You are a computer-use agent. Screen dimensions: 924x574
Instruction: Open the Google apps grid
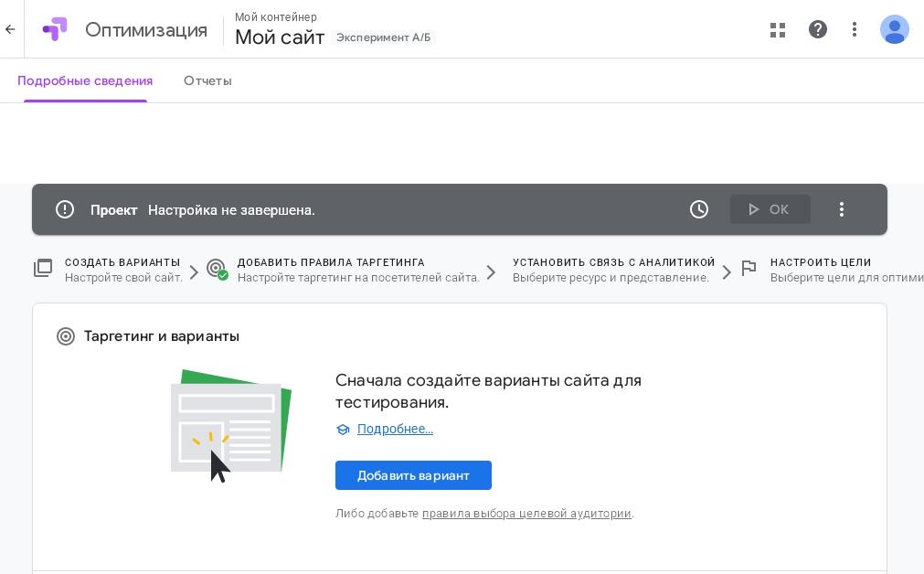tap(778, 29)
